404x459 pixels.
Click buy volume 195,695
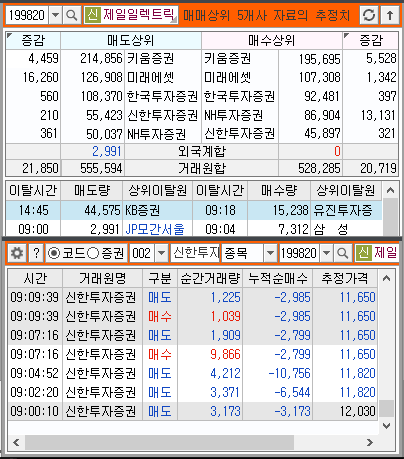click(319, 59)
